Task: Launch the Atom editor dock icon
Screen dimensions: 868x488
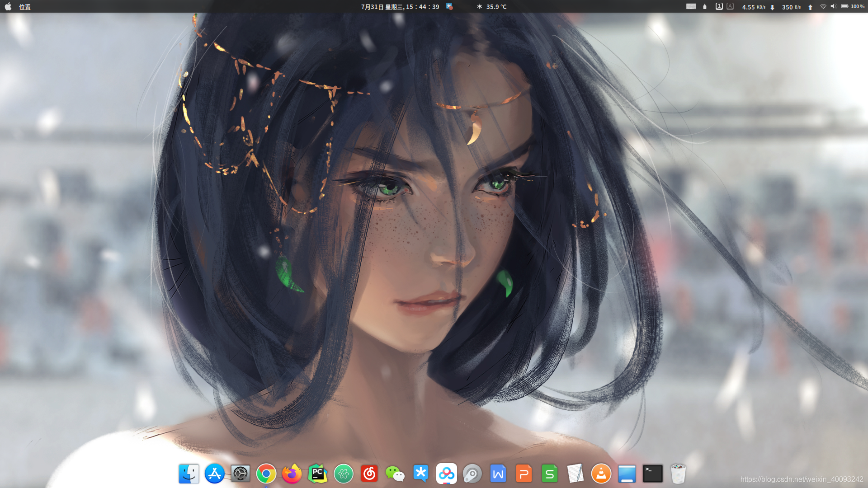Action: coord(344,474)
